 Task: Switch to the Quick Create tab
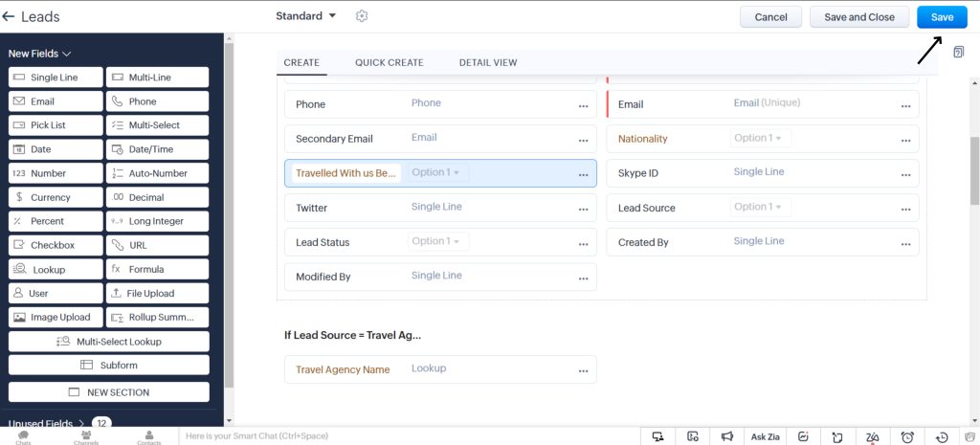[x=389, y=62]
